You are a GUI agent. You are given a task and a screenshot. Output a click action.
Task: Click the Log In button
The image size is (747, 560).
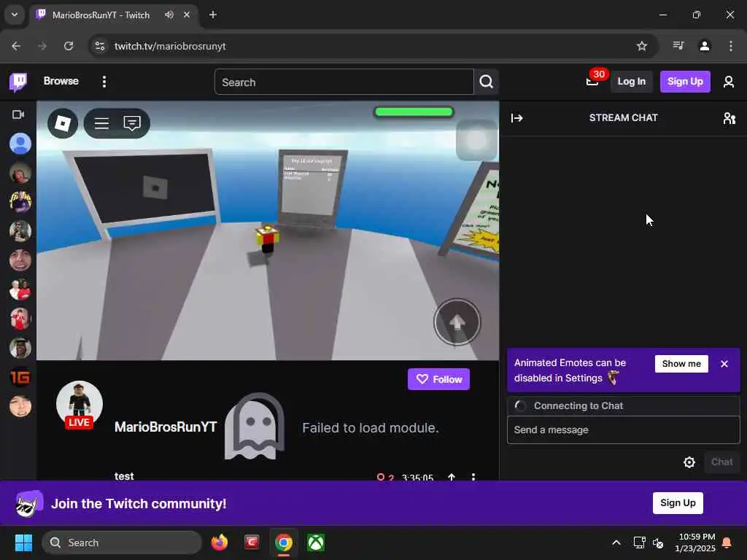(x=631, y=82)
